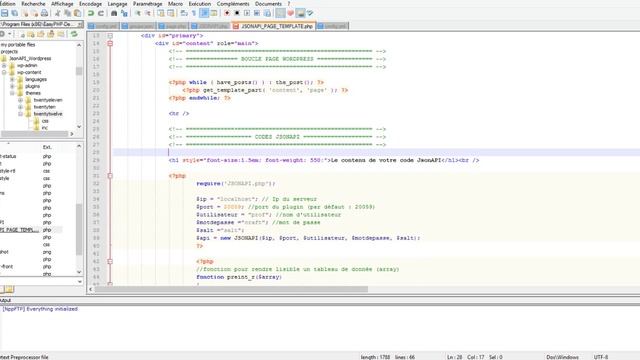Open Find with the binoculars icon
Viewport: 640px width, 360px height.
point(114,13)
